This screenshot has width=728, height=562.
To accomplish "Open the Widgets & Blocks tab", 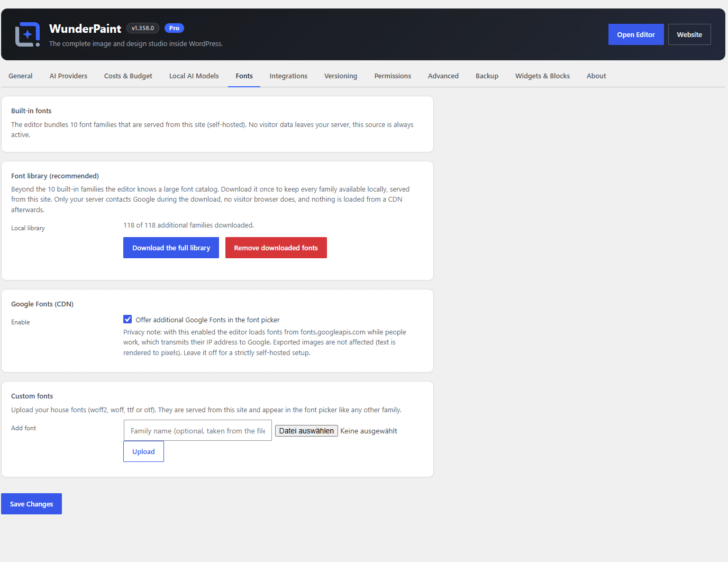I will pos(542,76).
